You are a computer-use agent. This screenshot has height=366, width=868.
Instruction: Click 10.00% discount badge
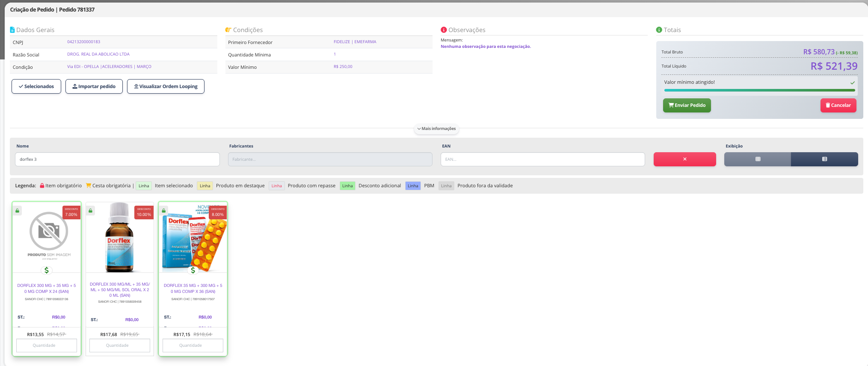[144, 213]
